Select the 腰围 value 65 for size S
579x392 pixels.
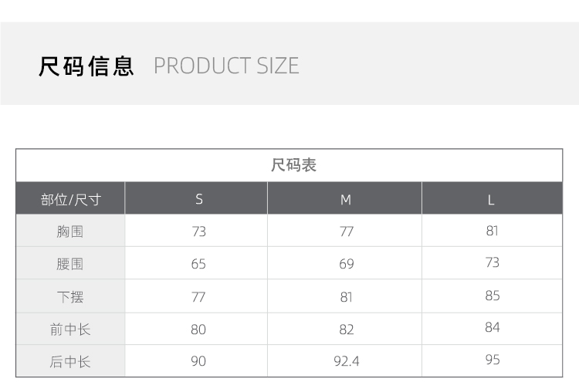pos(198,264)
